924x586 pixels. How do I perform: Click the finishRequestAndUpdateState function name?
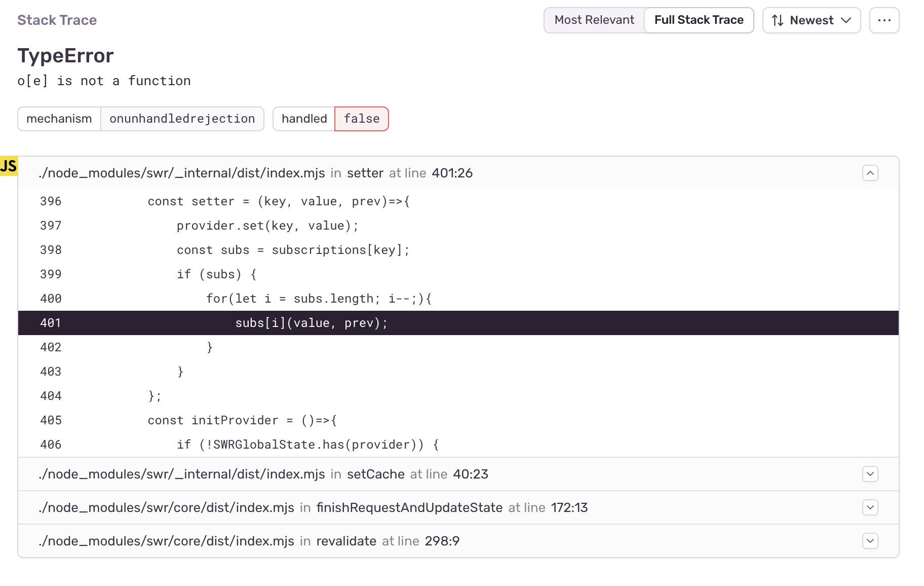409,507
